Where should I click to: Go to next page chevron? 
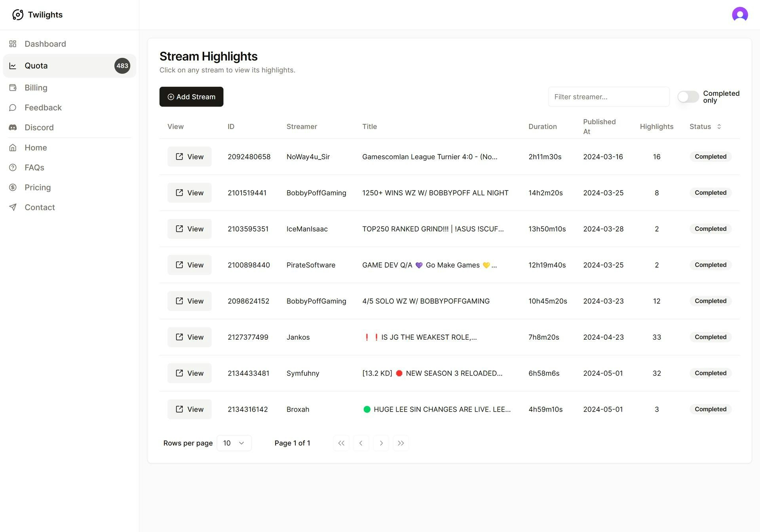381,443
